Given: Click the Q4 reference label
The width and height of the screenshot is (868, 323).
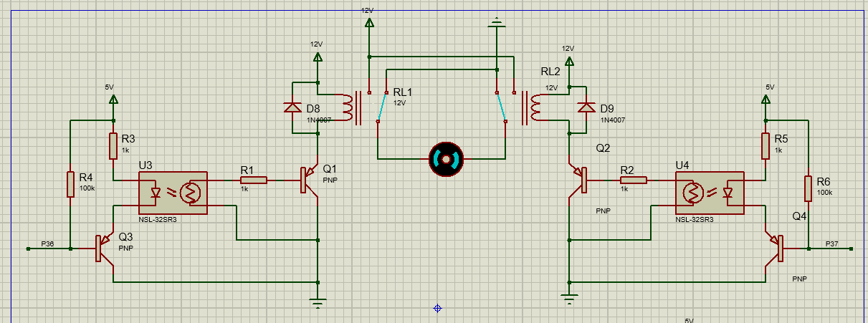Looking at the screenshot, I should [799, 216].
